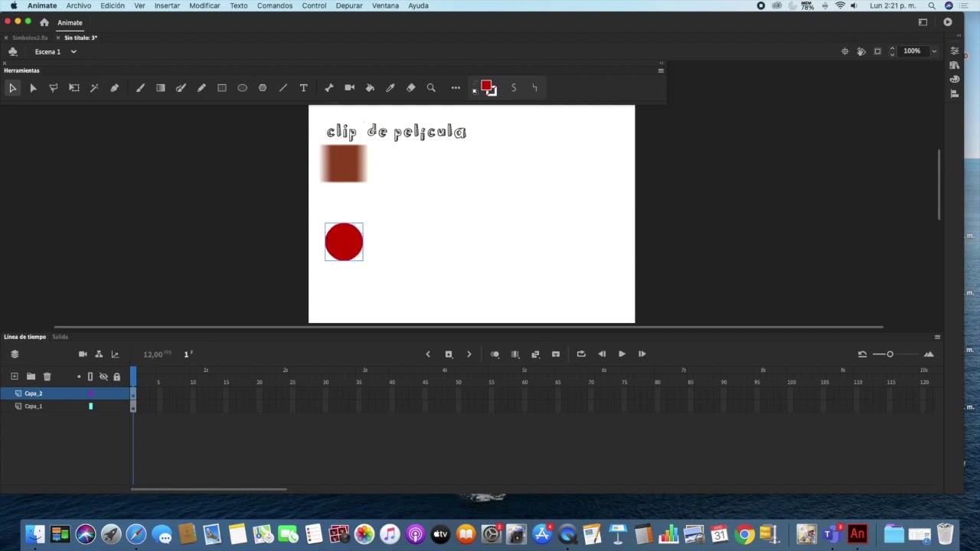Select the Camera tool in toolbar

[349, 88]
